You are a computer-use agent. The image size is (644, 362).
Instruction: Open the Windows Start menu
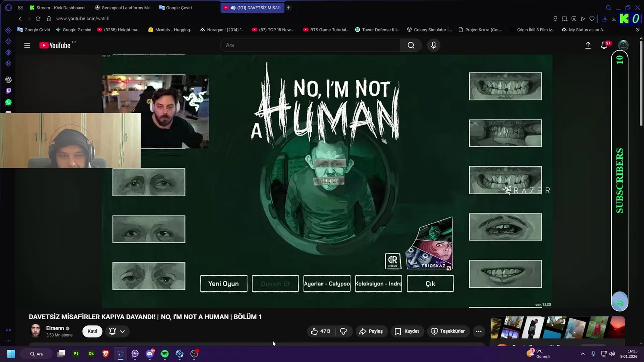coord(11,354)
